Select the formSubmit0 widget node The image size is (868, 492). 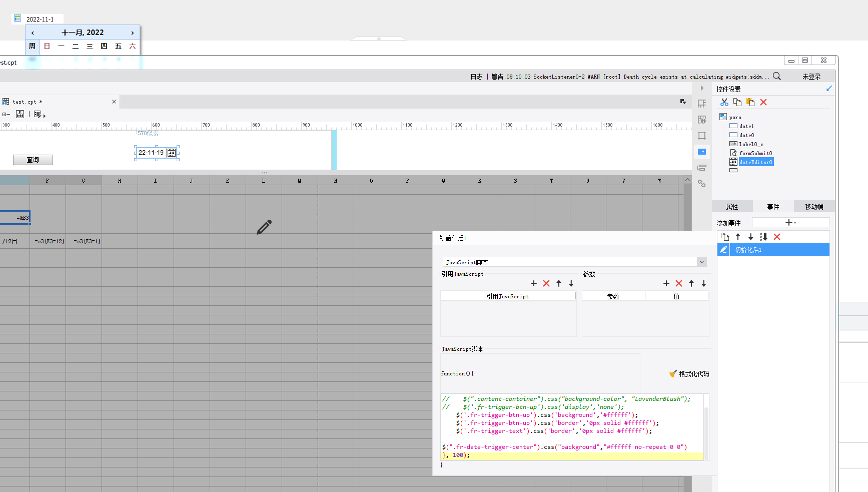click(x=755, y=153)
